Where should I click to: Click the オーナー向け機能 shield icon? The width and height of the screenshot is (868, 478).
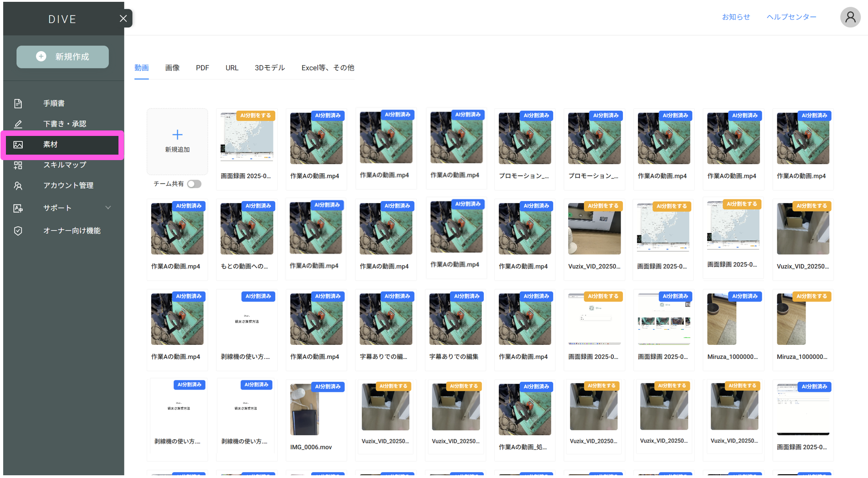[x=18, y=231]
